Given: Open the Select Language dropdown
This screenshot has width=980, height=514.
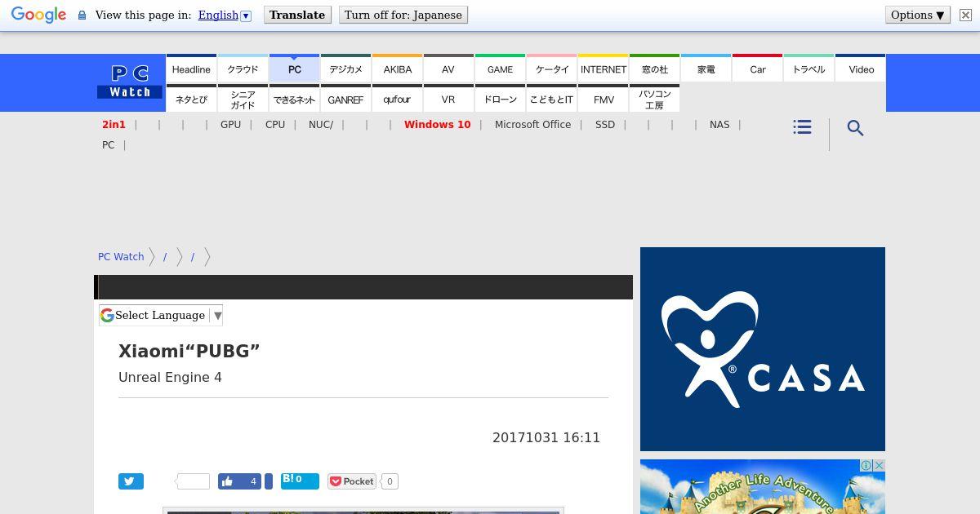Looking at the screenshot, I should 161,315.
